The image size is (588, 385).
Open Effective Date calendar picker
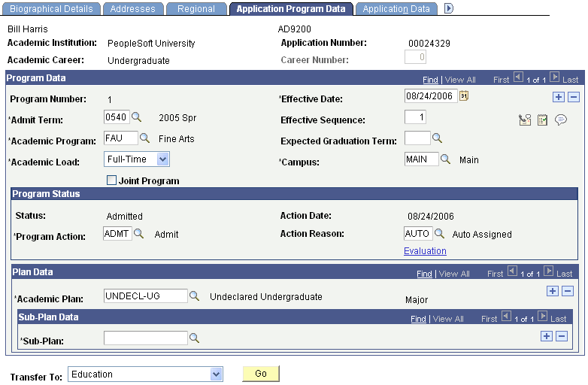pyautogui.click(x=464, y=96)
